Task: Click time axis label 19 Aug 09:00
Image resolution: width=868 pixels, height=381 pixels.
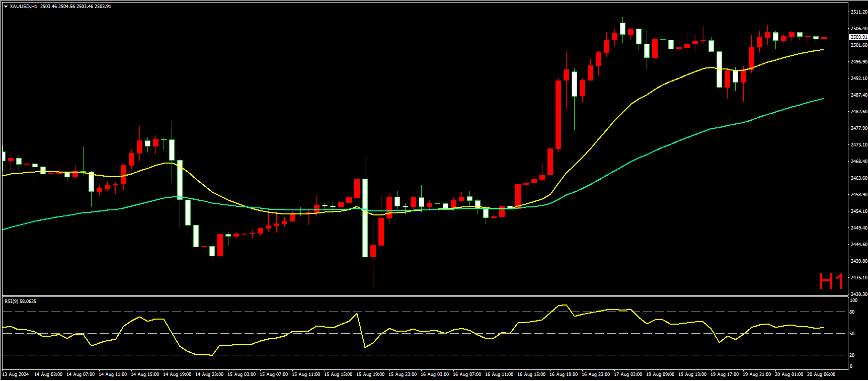Action: pyautogui.click(x=660, y=374)
